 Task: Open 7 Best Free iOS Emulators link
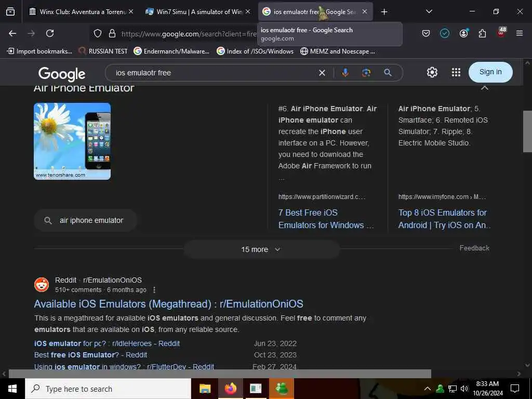(x=326, y=219)
